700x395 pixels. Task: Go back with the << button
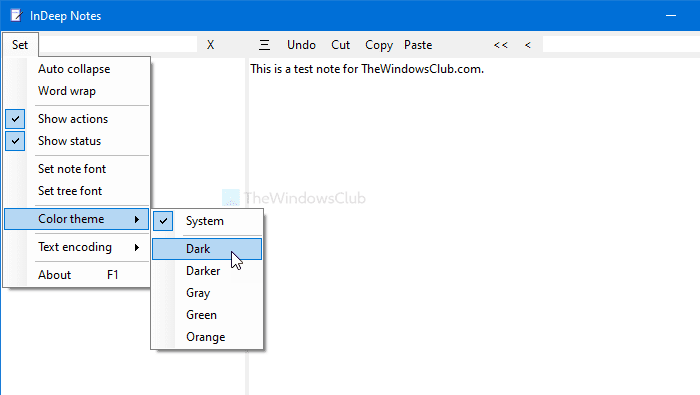coord(500,45)
